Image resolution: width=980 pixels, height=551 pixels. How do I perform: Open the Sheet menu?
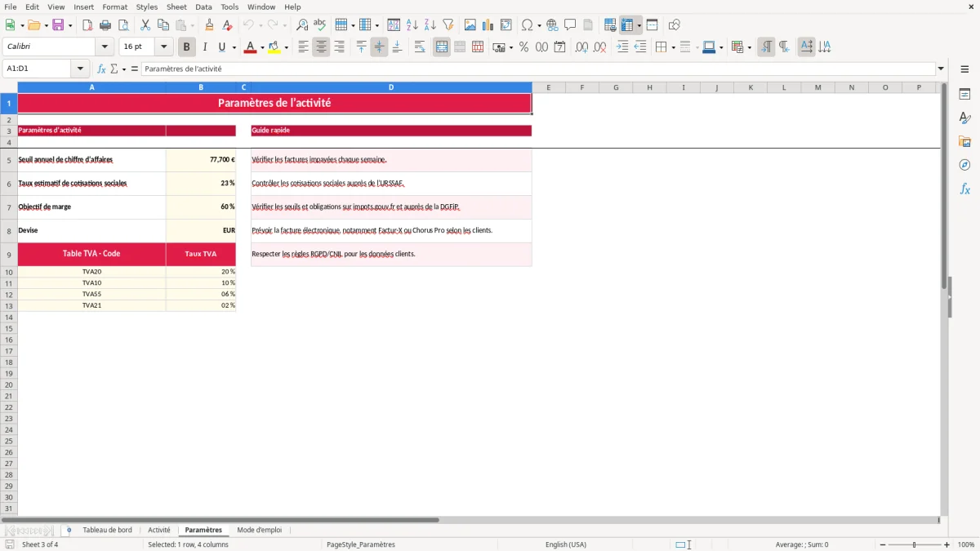click(176, 7)
